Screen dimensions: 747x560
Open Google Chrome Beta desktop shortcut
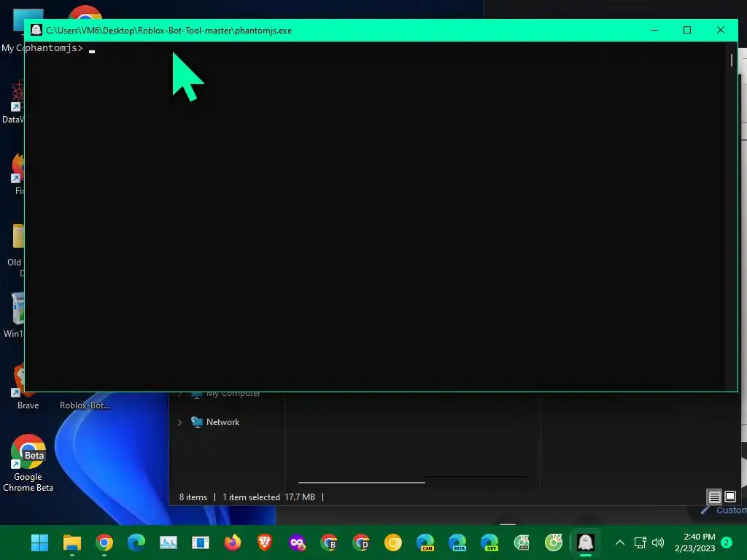(x=28, y=463)
